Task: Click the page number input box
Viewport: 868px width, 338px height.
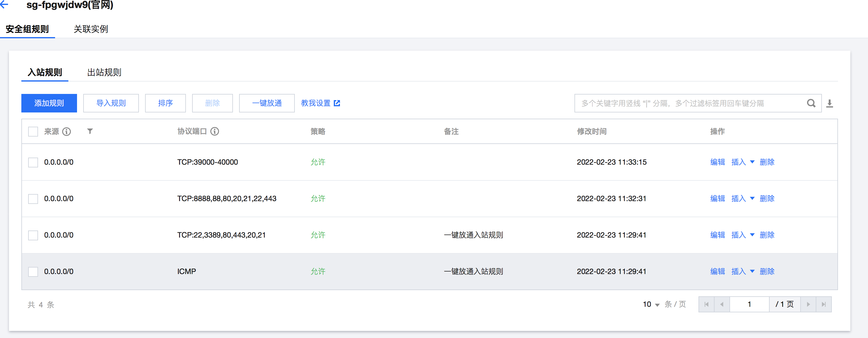Action: (x=750, y=304)
